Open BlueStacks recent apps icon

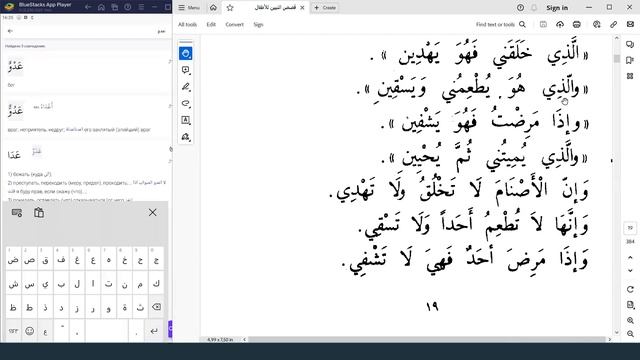pyautogui.click(x=115, y=7)
